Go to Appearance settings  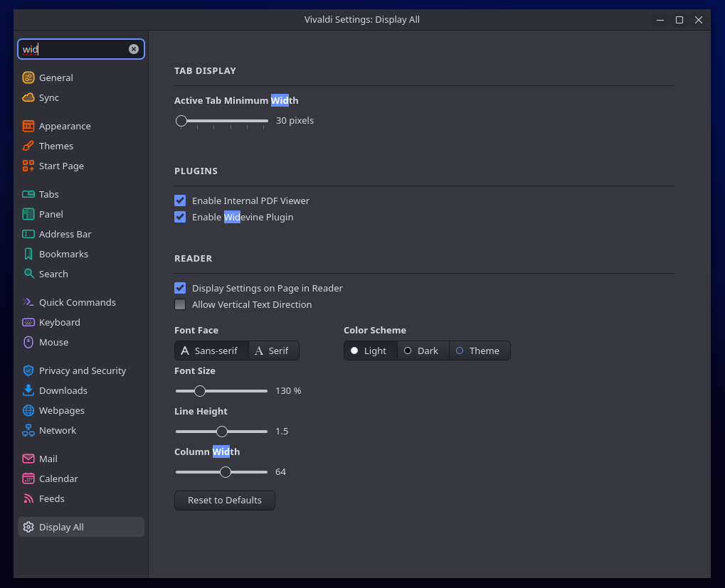[x=81, y=126]
